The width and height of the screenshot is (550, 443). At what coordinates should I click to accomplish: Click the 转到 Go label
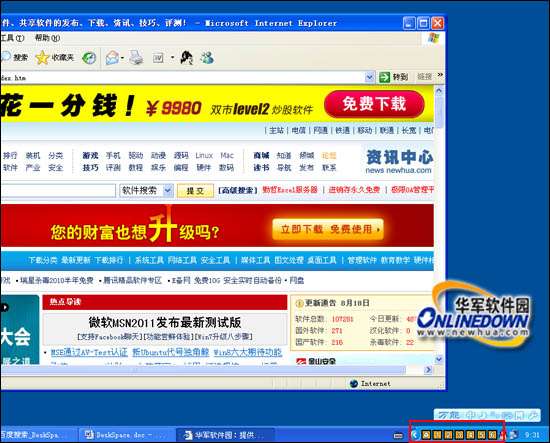pos(400,77)
